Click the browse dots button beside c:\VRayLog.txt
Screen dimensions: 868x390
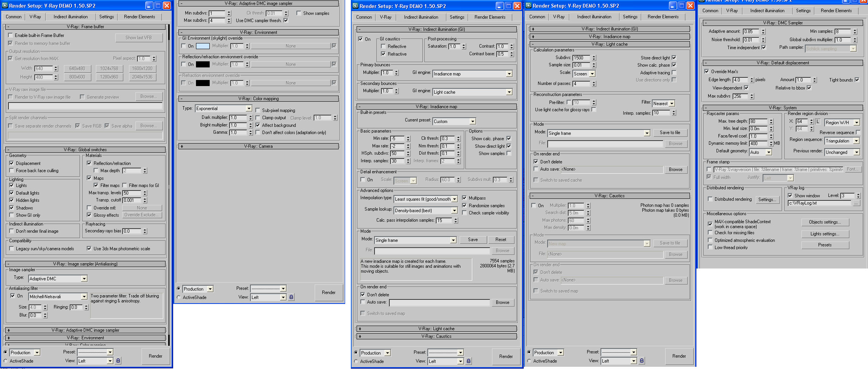[x=856, y=203]
